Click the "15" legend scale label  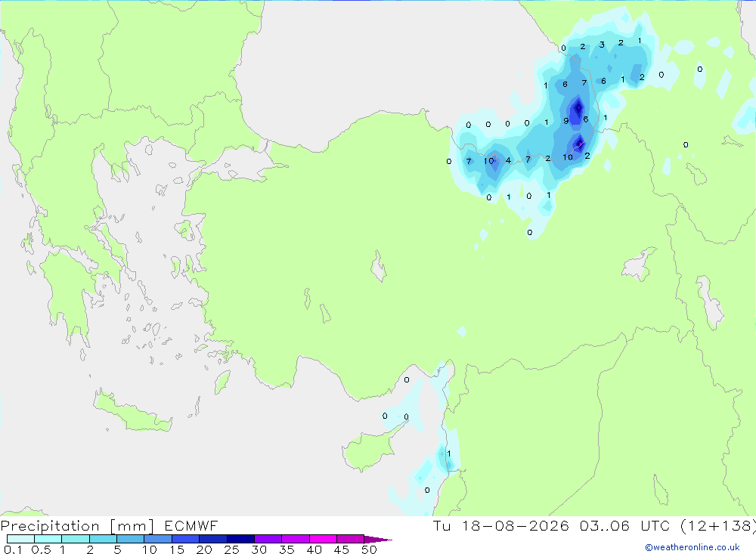click(176, 549)
